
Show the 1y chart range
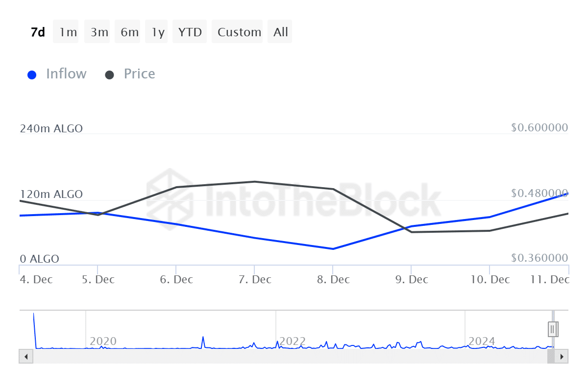158,32
